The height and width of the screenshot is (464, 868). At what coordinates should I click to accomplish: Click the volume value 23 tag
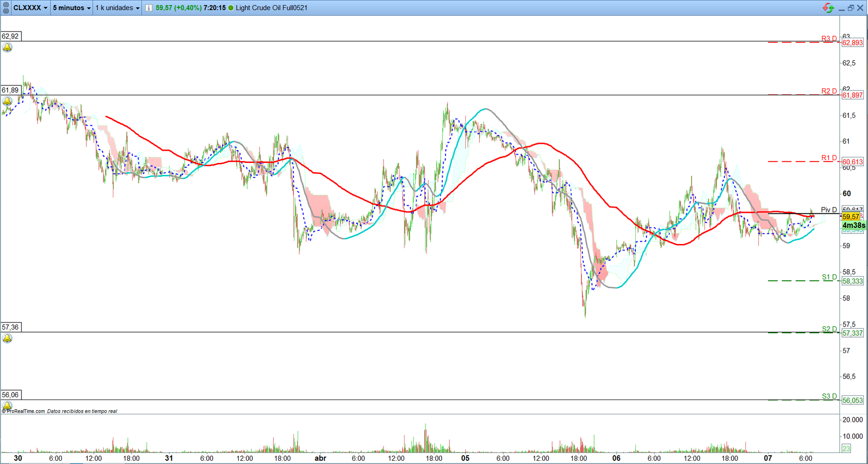click(x=846, y=449)
